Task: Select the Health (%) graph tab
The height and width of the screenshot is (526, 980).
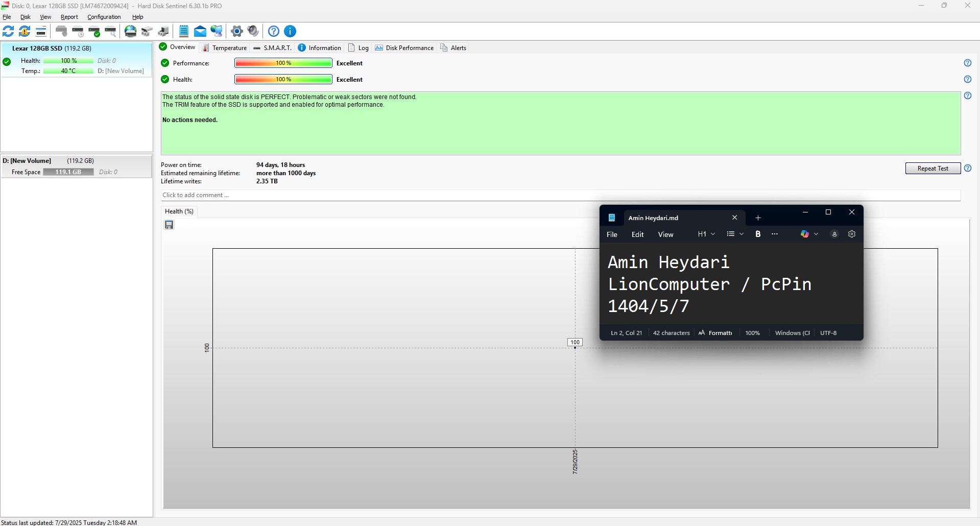Action: tap(179, 211)
